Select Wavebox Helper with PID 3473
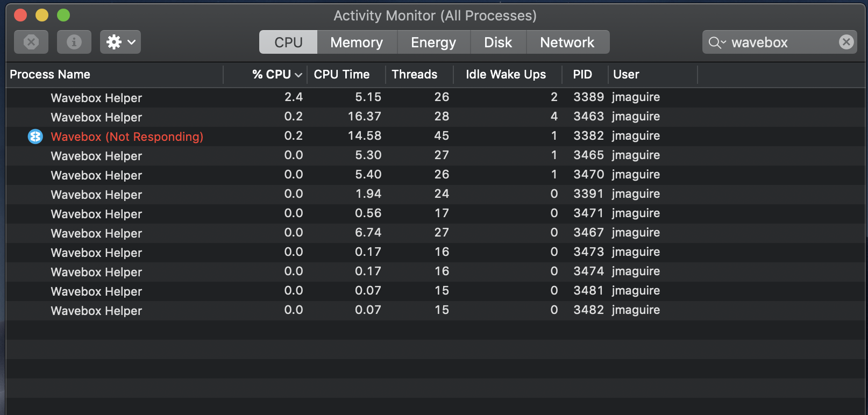The image size is (868, 415). click(436, 253)
